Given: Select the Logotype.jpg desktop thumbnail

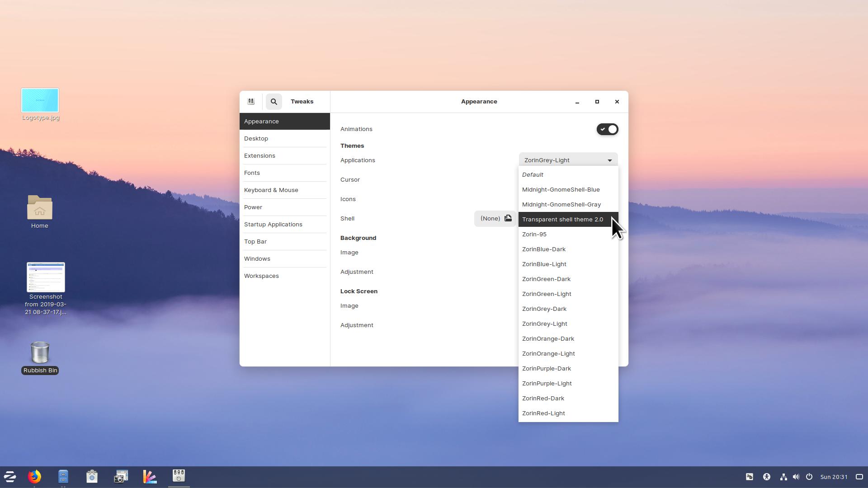Looking at the screenshot, I should (40, 101).
